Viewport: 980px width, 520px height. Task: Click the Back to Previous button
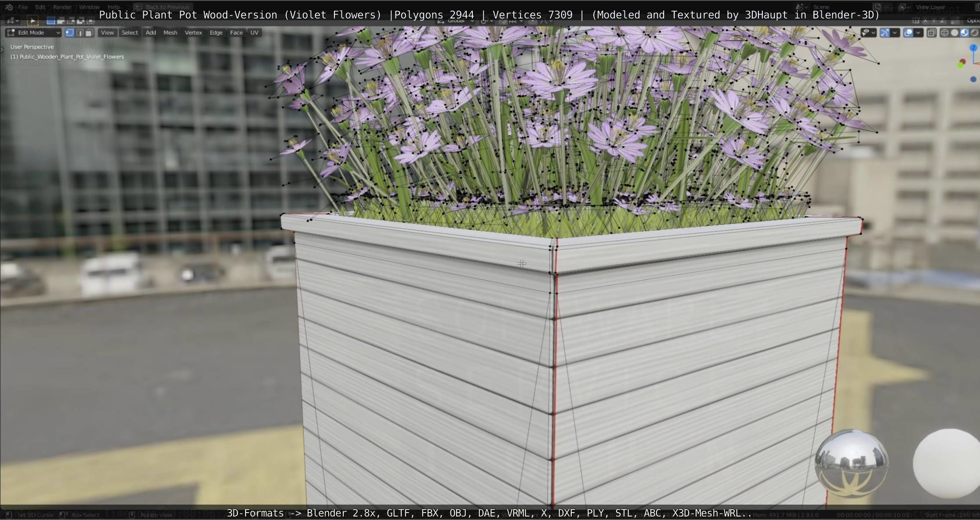coord(163,7)
